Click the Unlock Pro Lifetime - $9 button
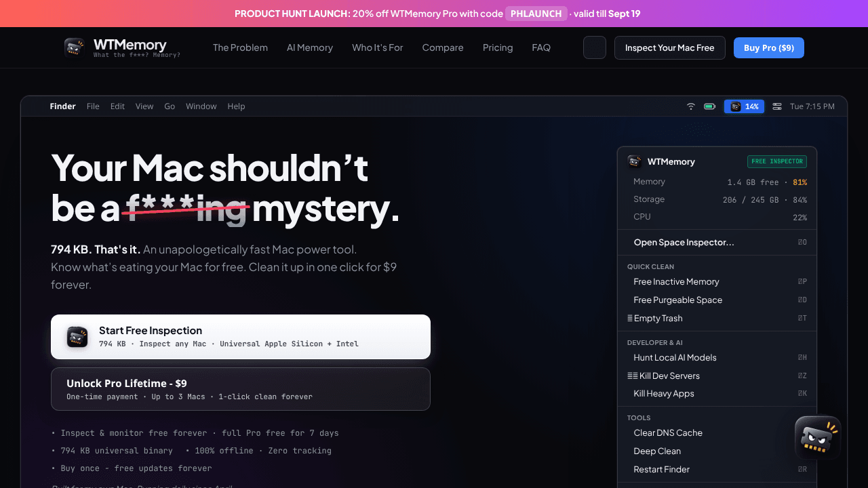This screenshot has height=488, width=868. (x=241, y=389)
